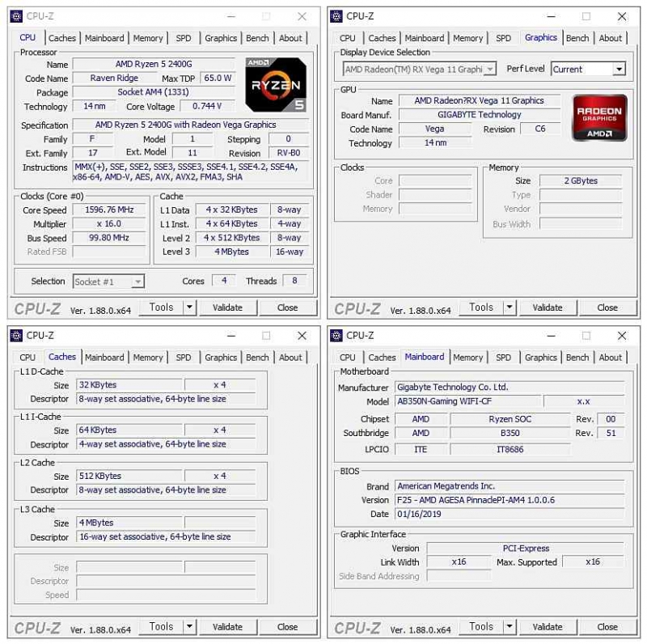647x644 pixels.
Task: Click the L2 Cache Size value "512 KBytes"
Action: [129, 476]
